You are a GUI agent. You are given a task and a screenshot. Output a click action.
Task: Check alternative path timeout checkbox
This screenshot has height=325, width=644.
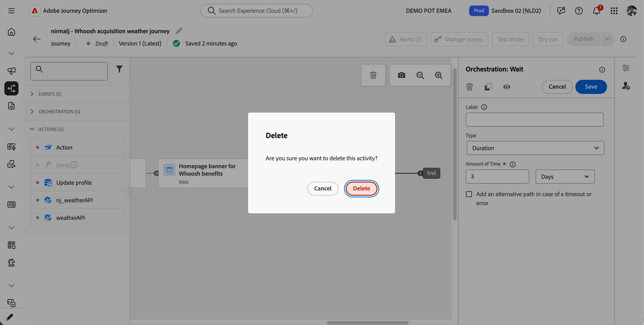tap(469, 194)
